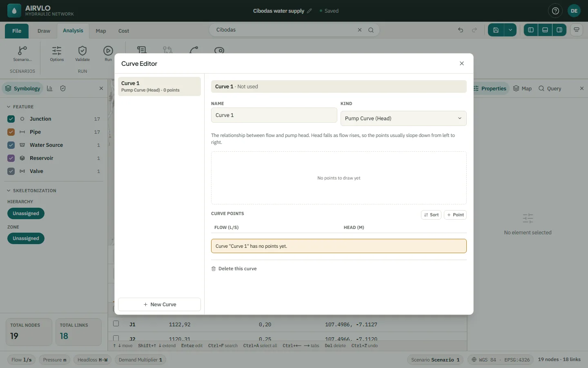Screen dimensions: 588x368
Task: Open the Scenario 1 selector
Action: click(435, 360)
